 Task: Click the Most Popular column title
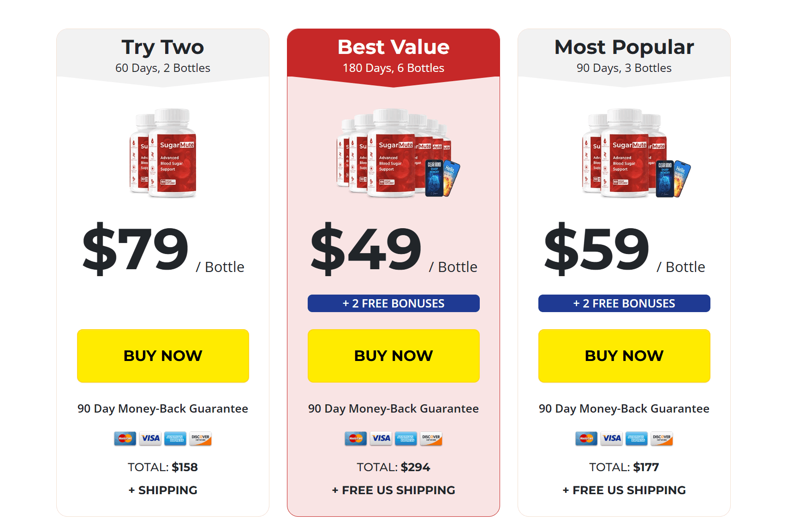(624, 47)
